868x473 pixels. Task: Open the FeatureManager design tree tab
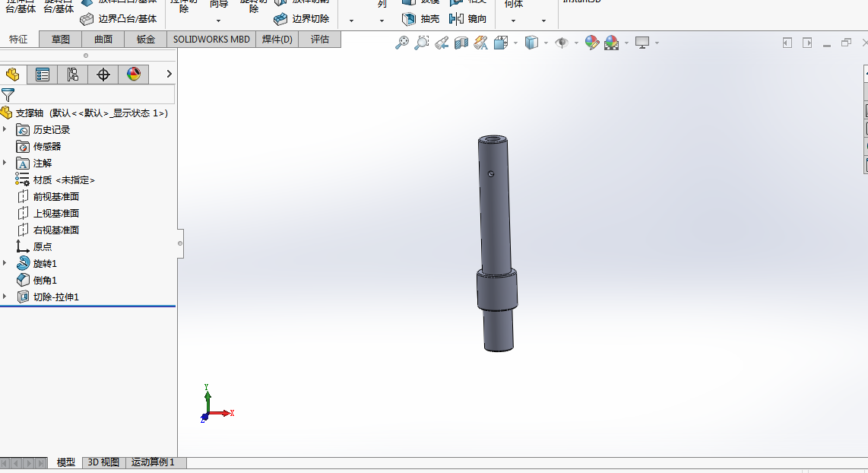tap(13, 75)
